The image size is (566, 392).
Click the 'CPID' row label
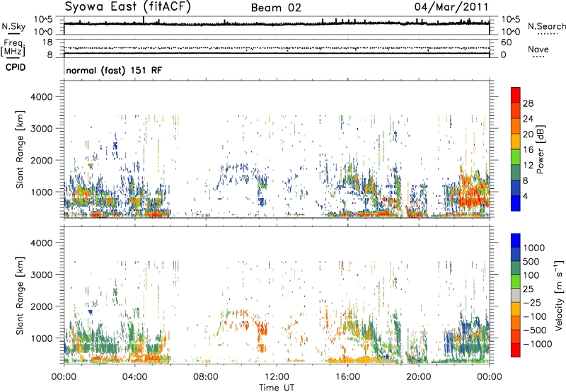[x=16, y=67]
